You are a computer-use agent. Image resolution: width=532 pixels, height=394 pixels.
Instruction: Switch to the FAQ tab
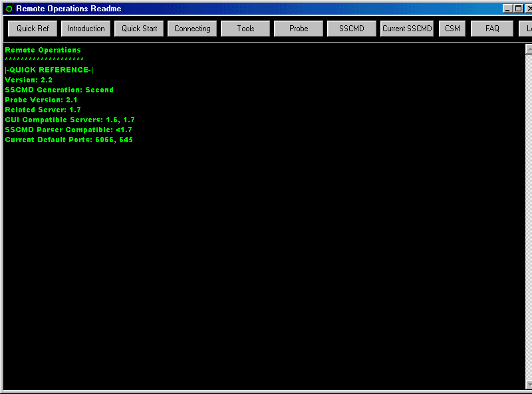[x=491, y=29]
